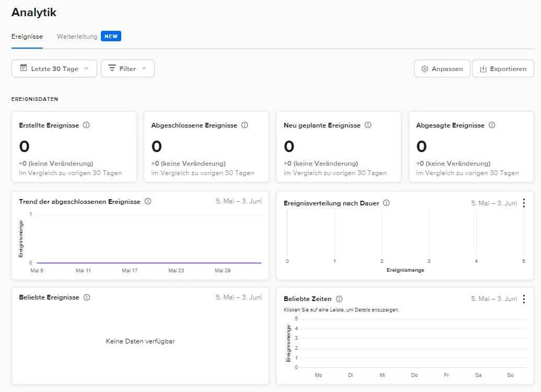Click 'Mi' label in Beliebte Zeiten chart
The image size is (541, 392).
pyautogui.click(x=382, y=375)
